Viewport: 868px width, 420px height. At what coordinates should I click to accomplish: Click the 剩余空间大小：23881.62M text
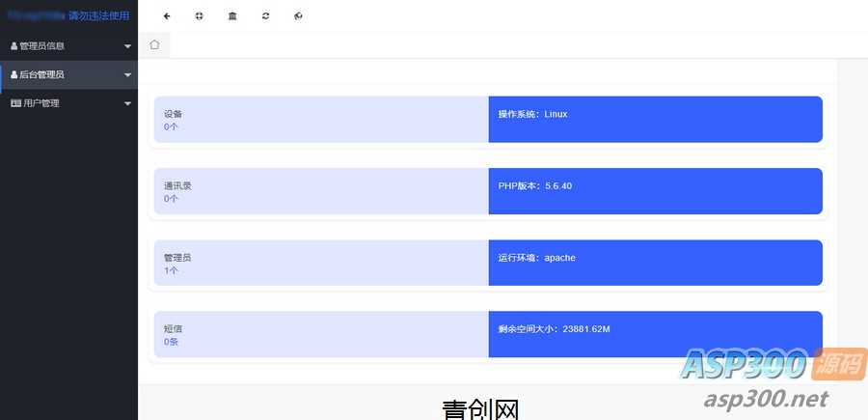[x=555, y=329]
